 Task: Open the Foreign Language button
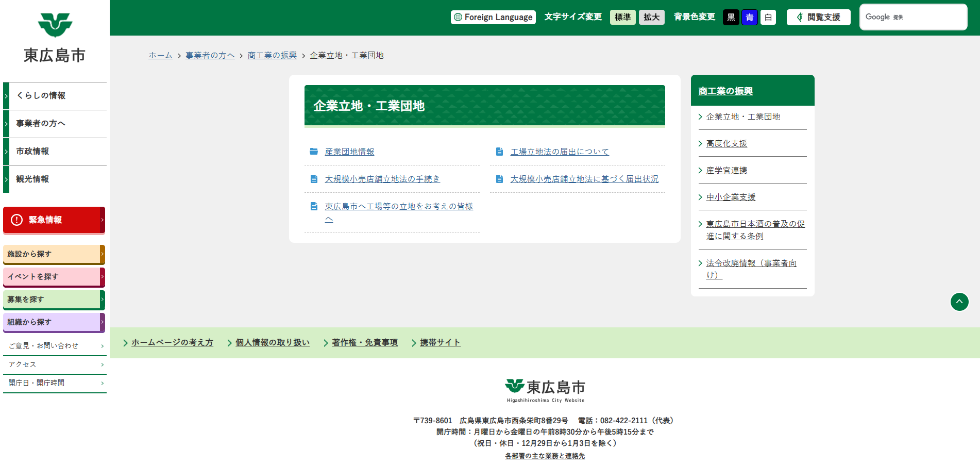point(493,17)
